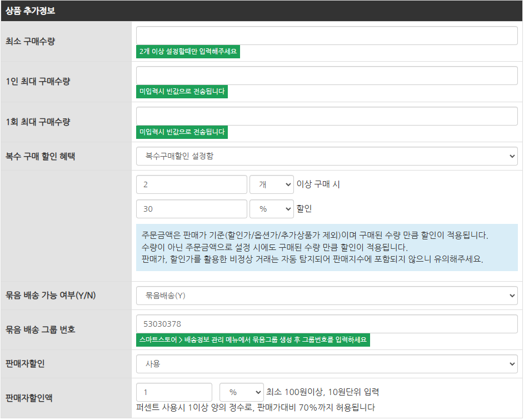Screen dimensions: 524x420
Task: Expand the % dropdown next to 할인
Action: click(272, 209)
